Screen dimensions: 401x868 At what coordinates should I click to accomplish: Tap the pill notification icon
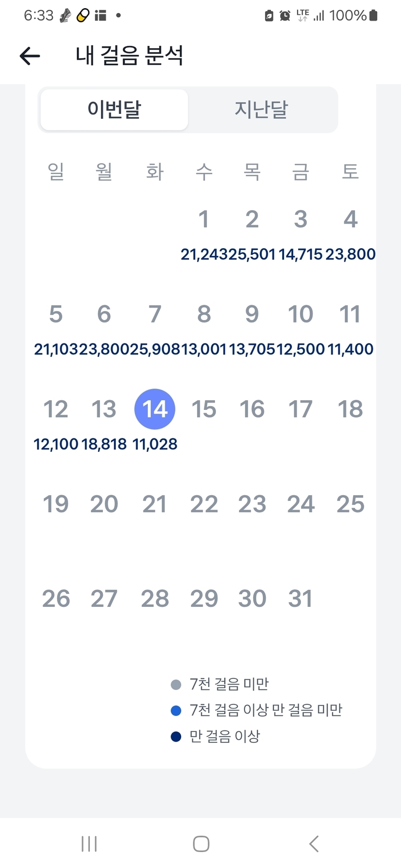coord(83,16)
